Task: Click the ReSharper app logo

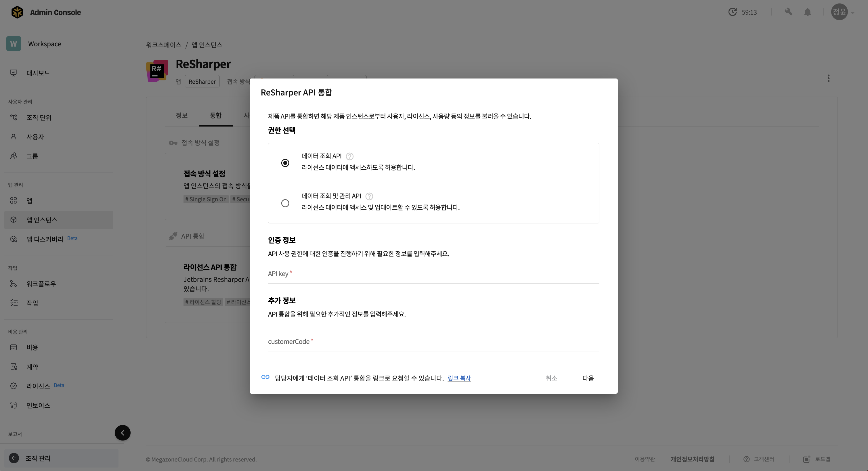Action: click(x=157, y=71)
